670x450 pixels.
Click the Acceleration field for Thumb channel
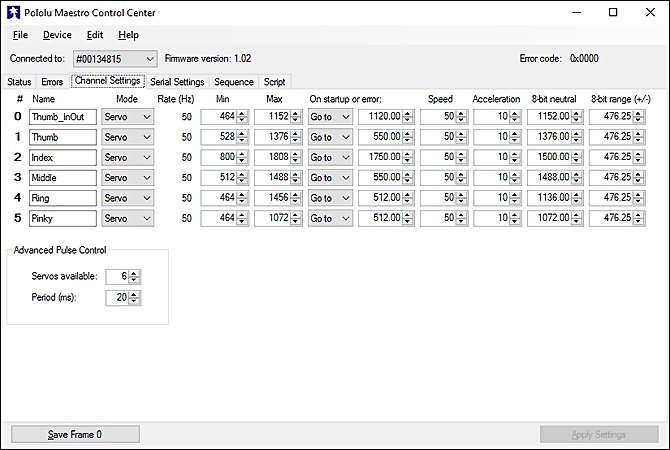click(497, 137)
